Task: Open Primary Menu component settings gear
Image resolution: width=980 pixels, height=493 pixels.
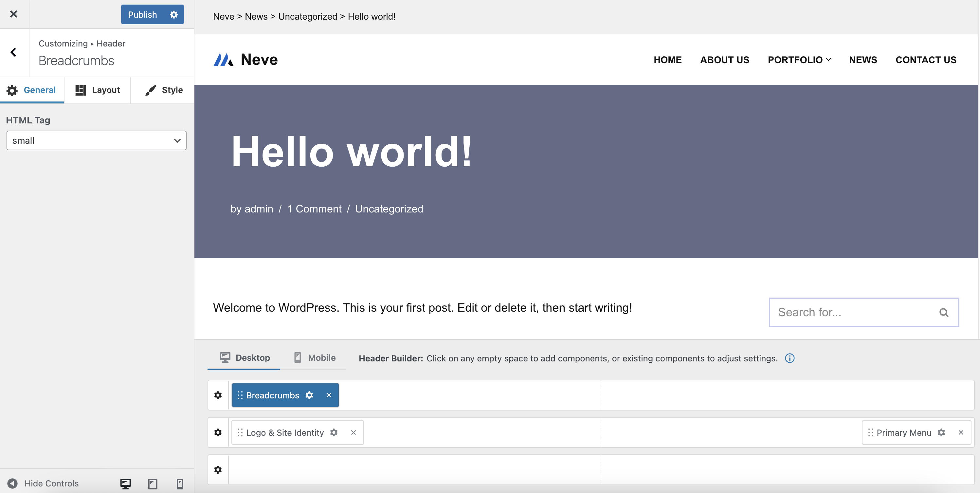Action: click(941, 432)
